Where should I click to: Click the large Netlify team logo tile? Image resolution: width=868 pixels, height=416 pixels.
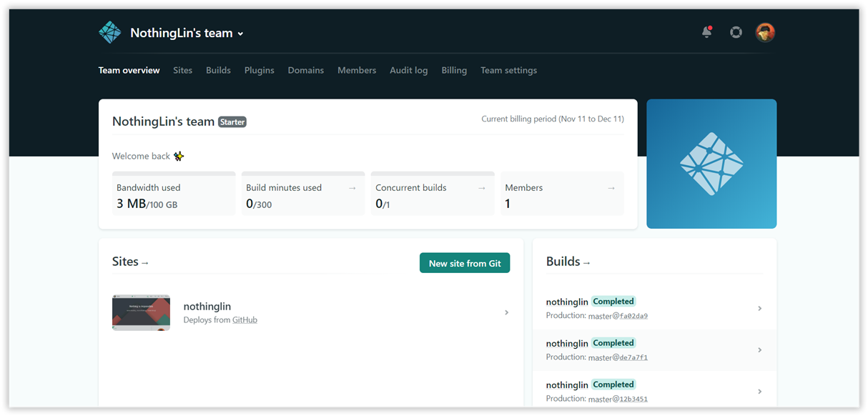(x=711, y=164)
